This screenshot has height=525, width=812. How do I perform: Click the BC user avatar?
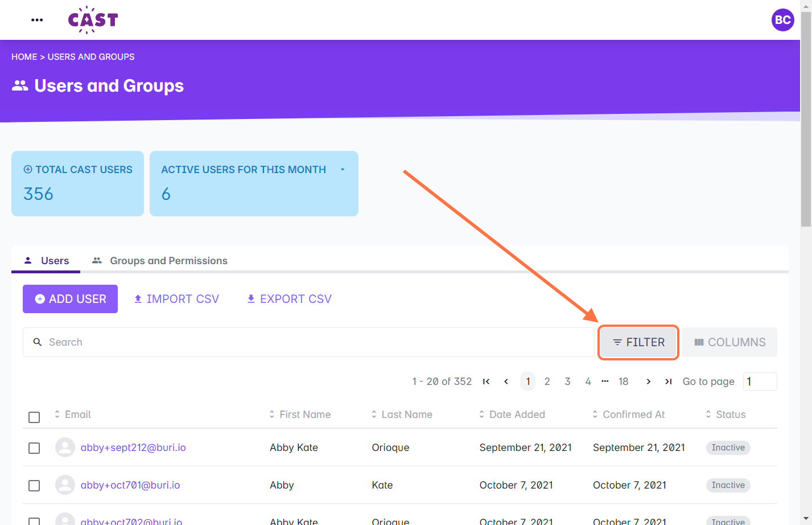782,20
